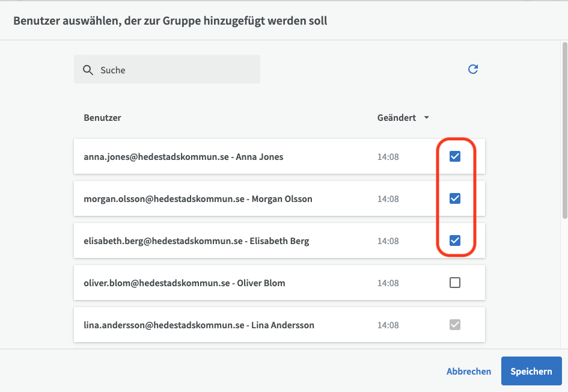Deselect Morgan Olsson's checkbox

tap(455, 198)
